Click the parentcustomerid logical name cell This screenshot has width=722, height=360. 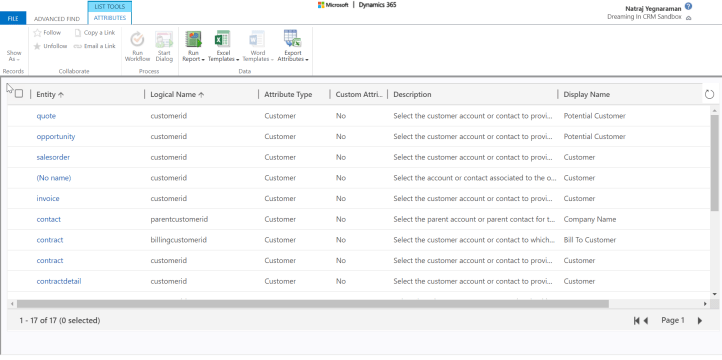[179, 219]
